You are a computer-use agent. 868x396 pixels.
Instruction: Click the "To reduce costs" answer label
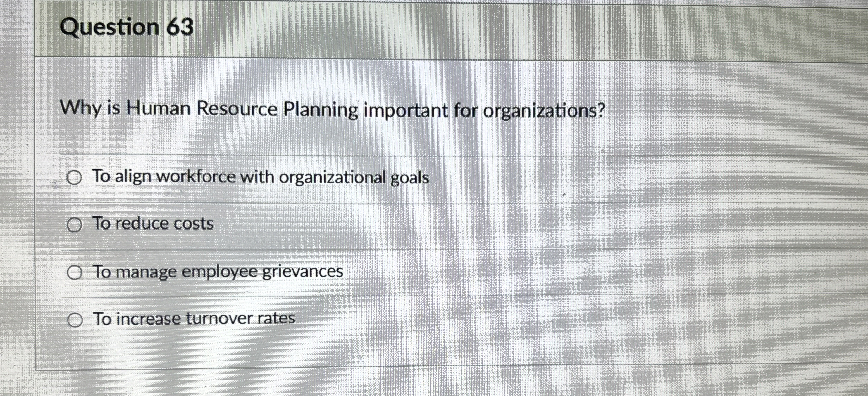[153, 224]
